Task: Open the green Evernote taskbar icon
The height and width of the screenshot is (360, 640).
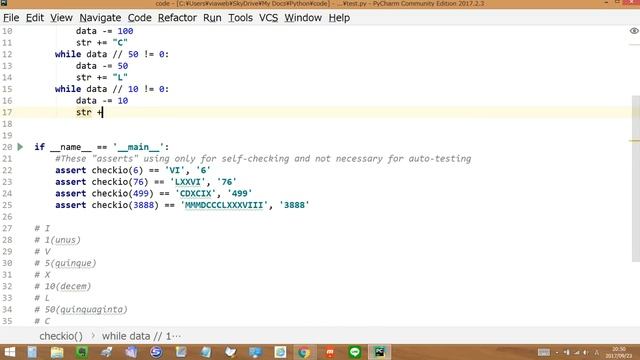Action: [82, 352]
